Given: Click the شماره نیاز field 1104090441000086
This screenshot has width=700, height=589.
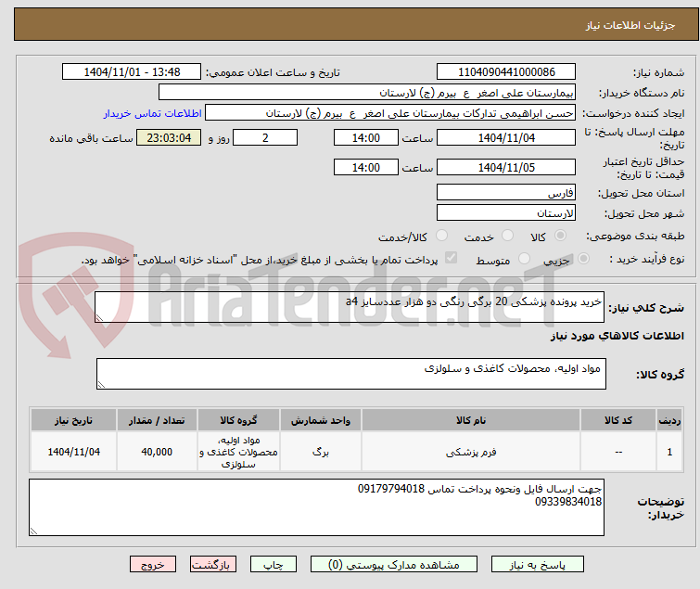Looking at the screenshot, I should point(506,72).
